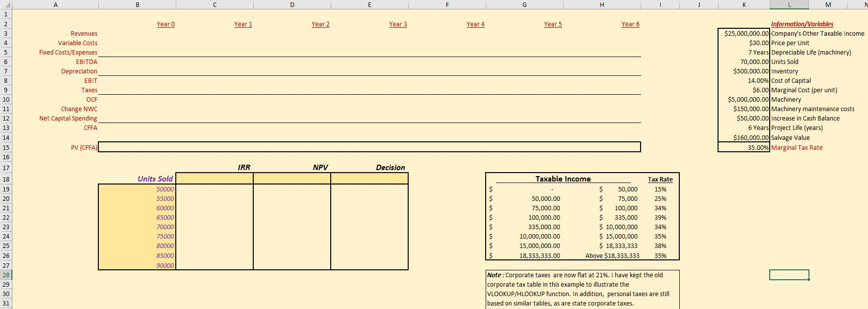The height and width of the screenshot is (309, 868).
Task: Click the Variable Costs label
Action: tap(77, 43)
